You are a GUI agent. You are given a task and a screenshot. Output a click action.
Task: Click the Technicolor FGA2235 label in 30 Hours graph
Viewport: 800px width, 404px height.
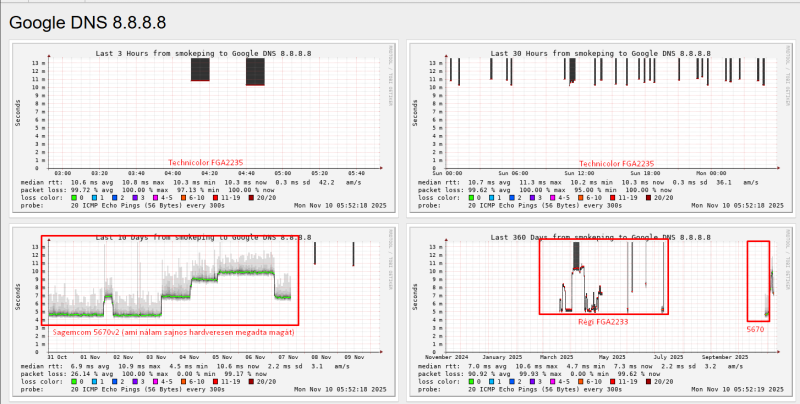click(x=616, y=164)
